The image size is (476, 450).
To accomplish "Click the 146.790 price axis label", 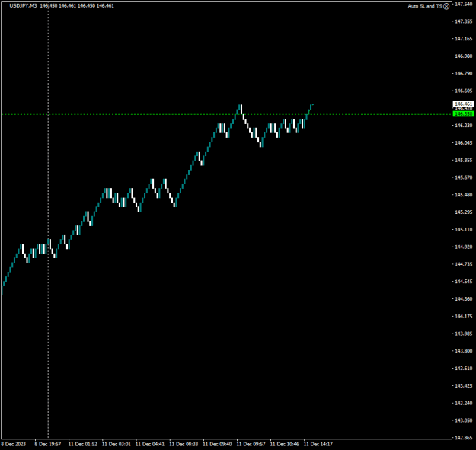I will (464, 73).
